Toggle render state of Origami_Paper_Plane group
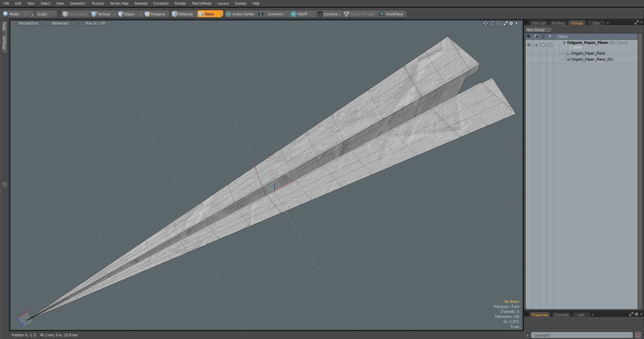Viewport: 644px width, 339px height. pos(536,45)
